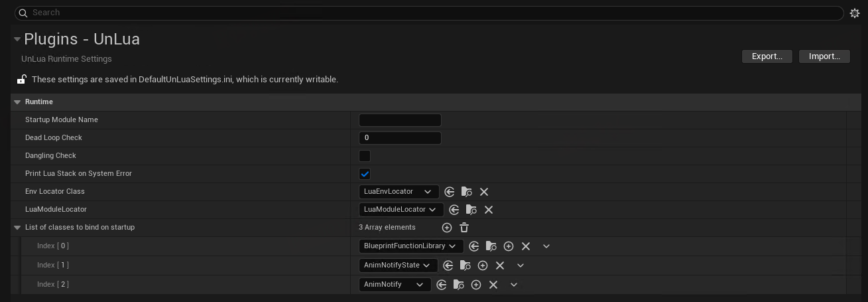Open the LuaEnvLocator class dropdown
The image size is (868, 302).
[399, 192]
